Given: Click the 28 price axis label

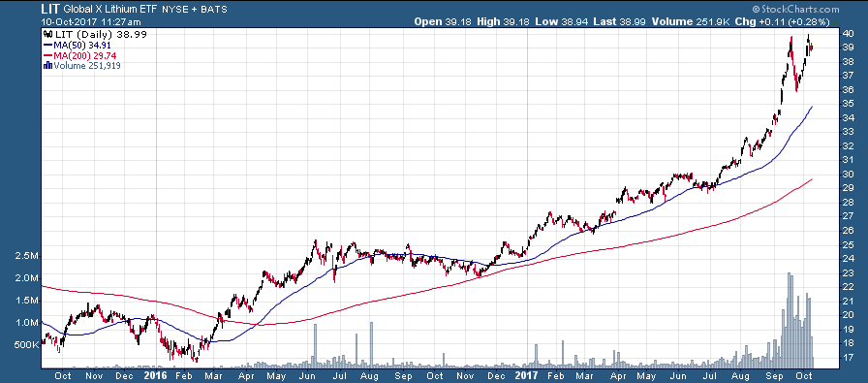Looking at the screenshot, I should coord(847,203).
